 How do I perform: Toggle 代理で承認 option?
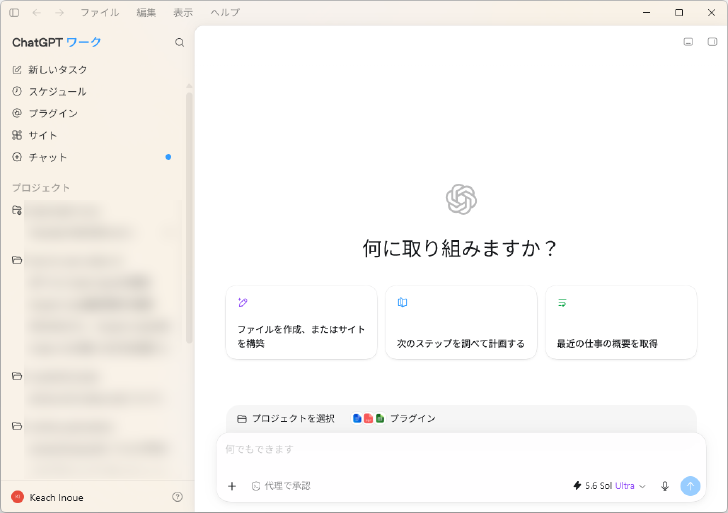281,486
